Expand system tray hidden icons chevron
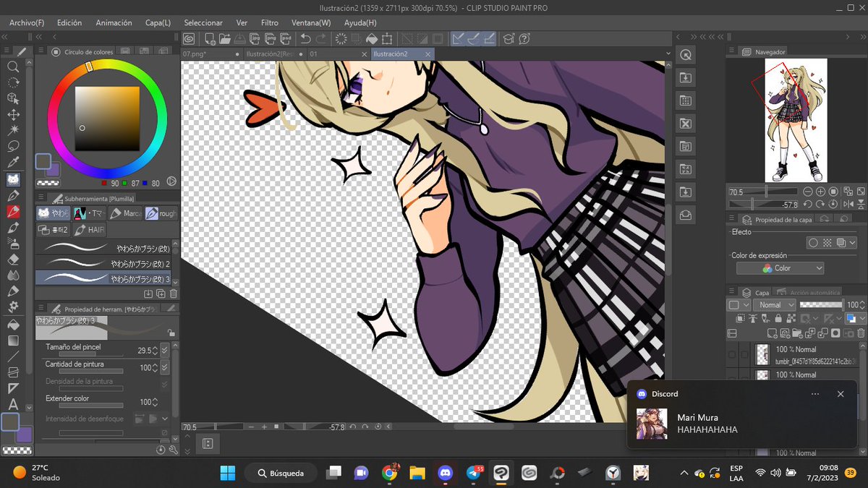Image resolution: width=868 pixels, height=488 pixels. click(x=684, y=473)
